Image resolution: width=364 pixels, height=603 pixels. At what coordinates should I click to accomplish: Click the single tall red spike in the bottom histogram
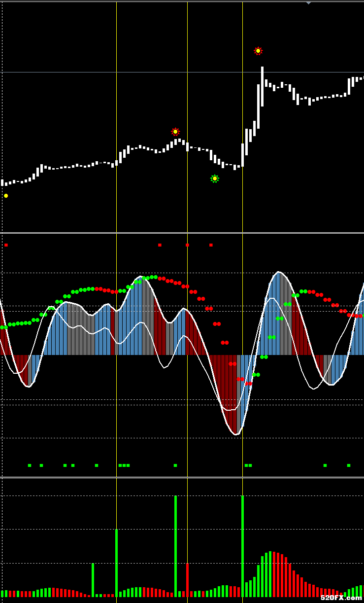(x=187, y=580)
